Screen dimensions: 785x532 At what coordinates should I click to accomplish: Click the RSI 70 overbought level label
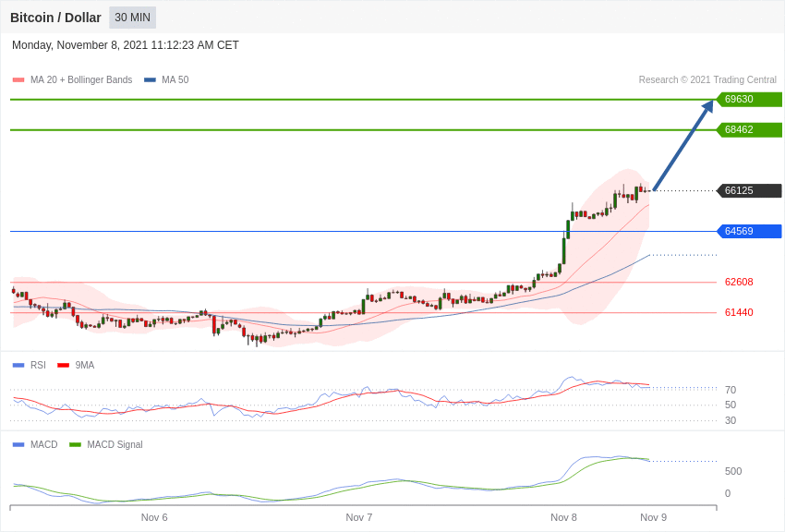(x=731, y=391)
